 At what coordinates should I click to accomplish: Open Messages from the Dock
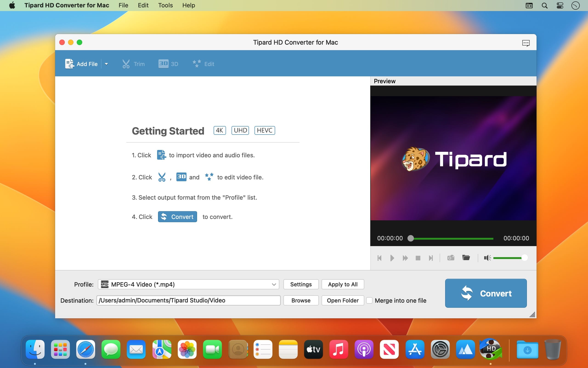click(111, 349)
